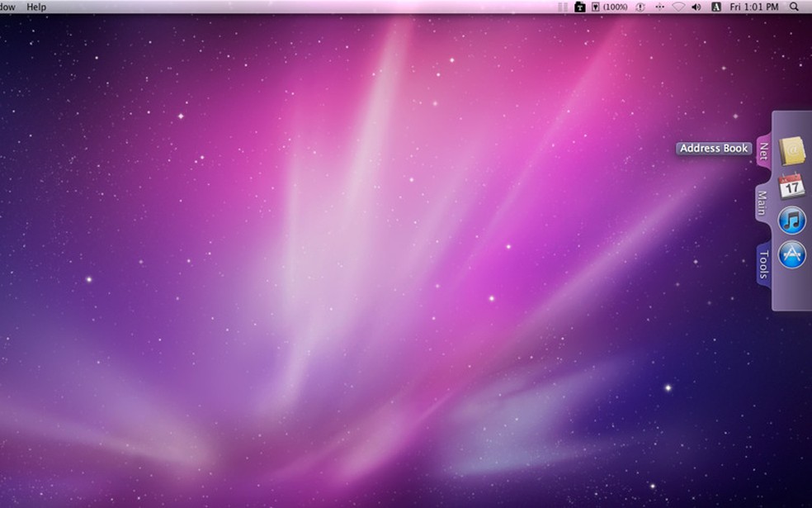Click the faded icon left of folder icon
Screen dimensions: 812x508
[x=563, y=7]
